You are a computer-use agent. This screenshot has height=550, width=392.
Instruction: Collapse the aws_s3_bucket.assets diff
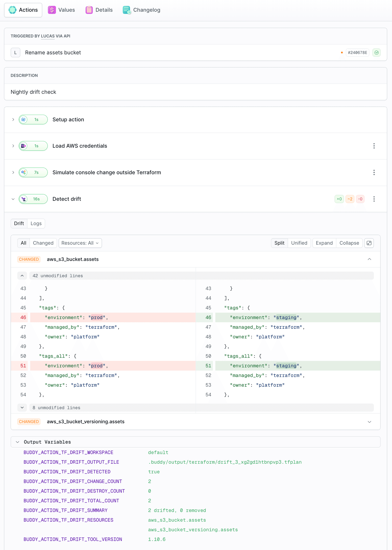[369, 259]
